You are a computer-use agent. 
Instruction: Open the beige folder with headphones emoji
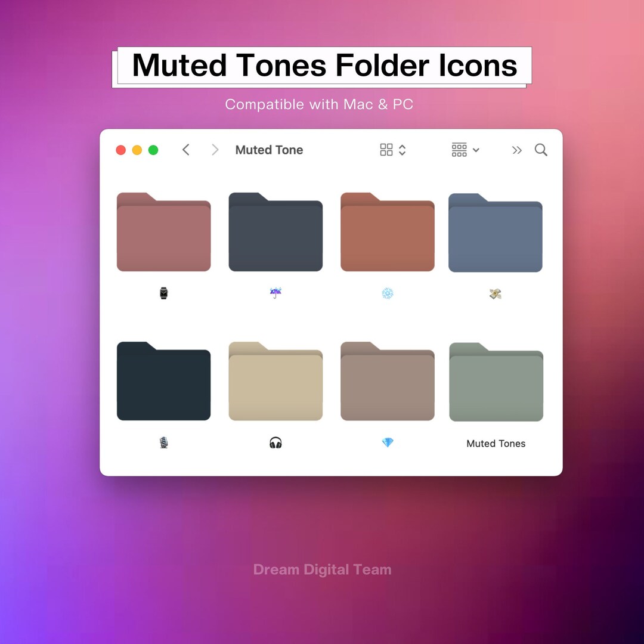(x=275, y=382)
